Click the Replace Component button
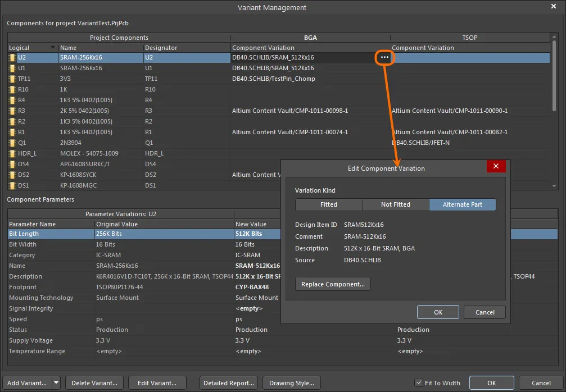This screenshot has height=392, width=566. [x=333, y=284]
